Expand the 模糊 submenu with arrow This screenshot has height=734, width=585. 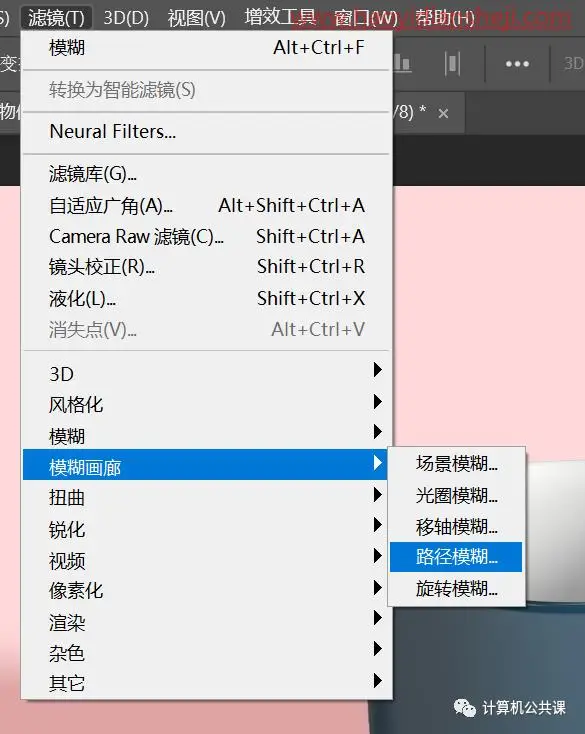pos(206,435)
